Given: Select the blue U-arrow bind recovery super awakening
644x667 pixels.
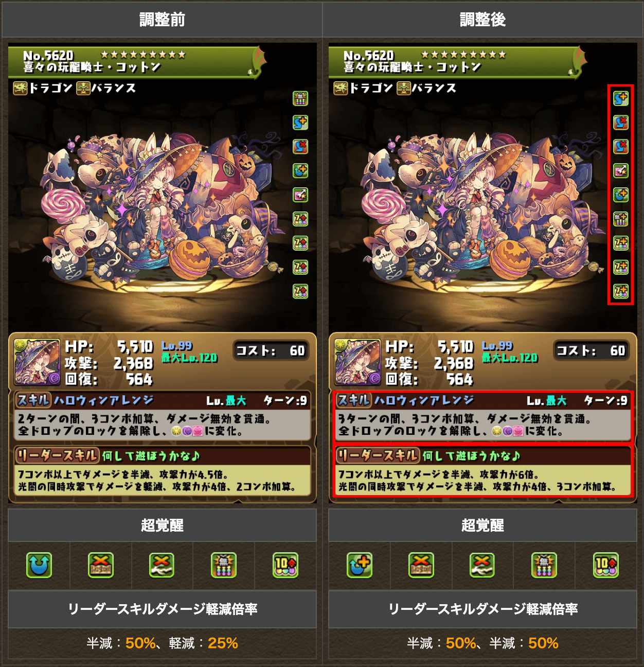Looking at the screenshot, I should point(39,565).
